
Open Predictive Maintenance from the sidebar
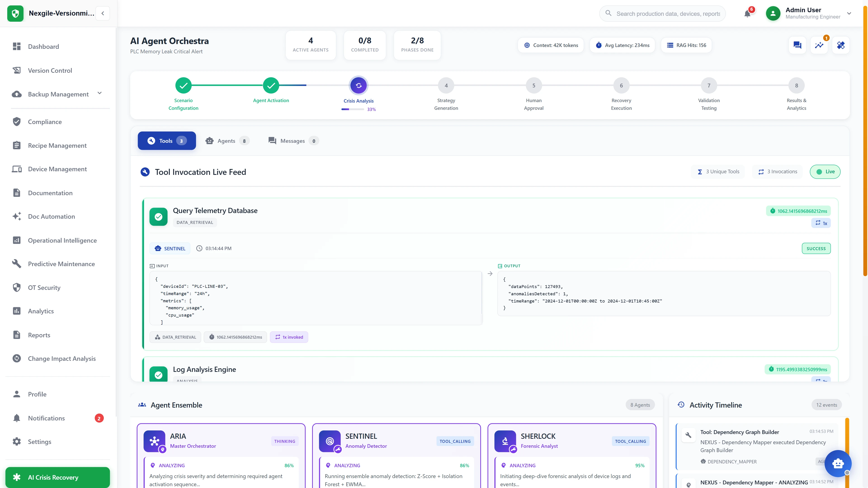click(x=61, y=264)
